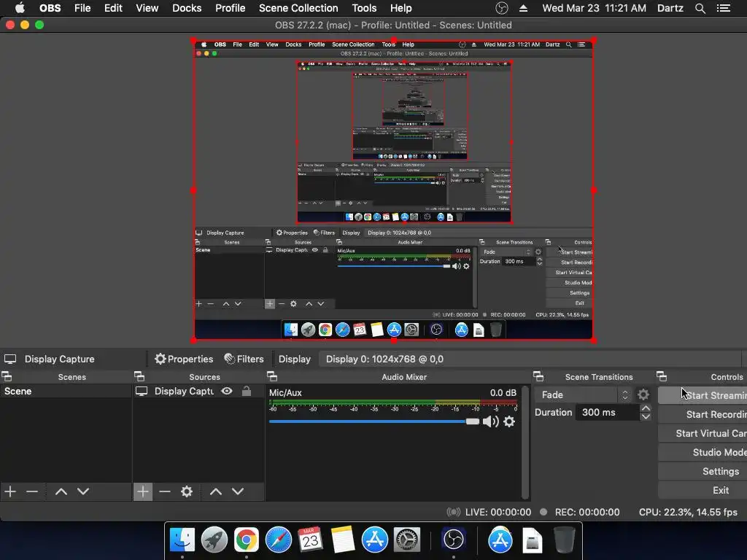Screen dimensions: 747x560
Task: Move source down in Sources list
Action: (x=238, y=491)
